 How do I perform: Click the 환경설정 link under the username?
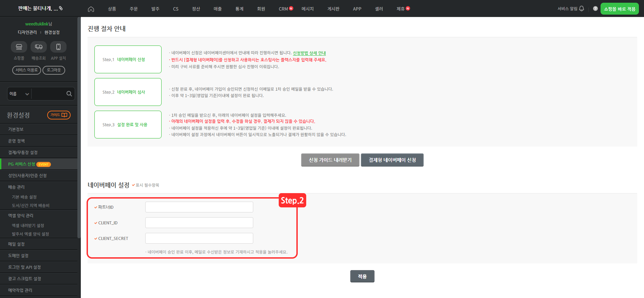coord(52,32)
